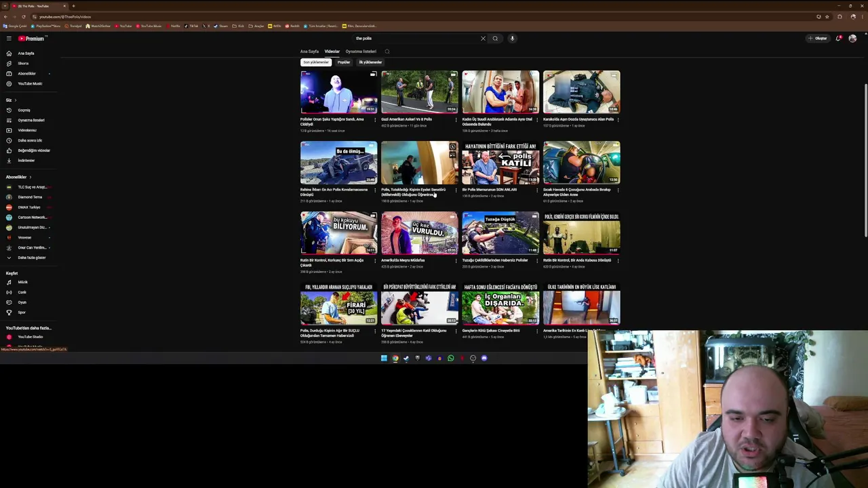Start voice search with the microphone icon
This screenshot has width=868, height=488.
(x=513, y=39)
